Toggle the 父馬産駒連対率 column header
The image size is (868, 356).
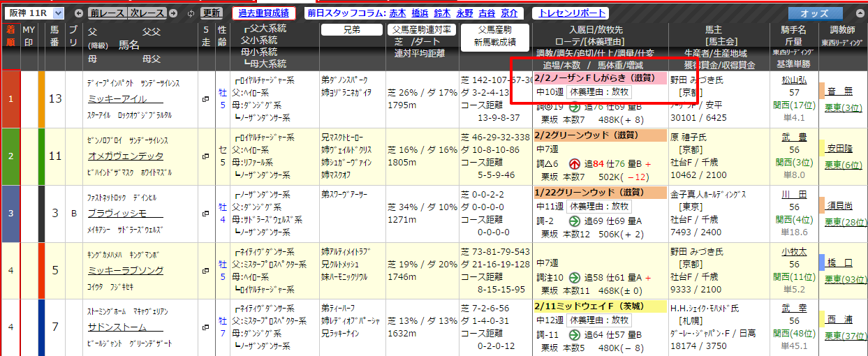(x=421, y=29)
